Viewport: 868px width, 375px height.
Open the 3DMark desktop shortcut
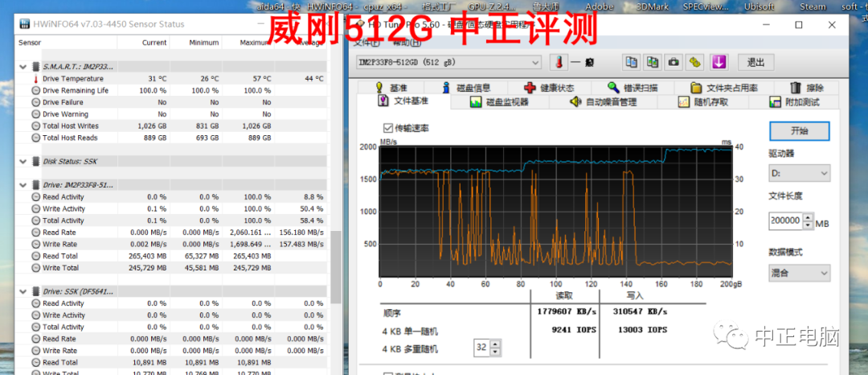[x=652, y=6]
